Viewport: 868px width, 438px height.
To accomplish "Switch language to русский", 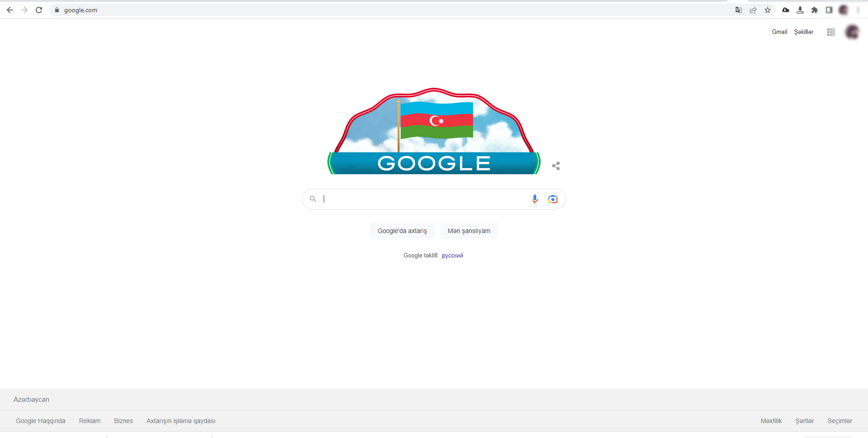I will click(x=453, y=256).
